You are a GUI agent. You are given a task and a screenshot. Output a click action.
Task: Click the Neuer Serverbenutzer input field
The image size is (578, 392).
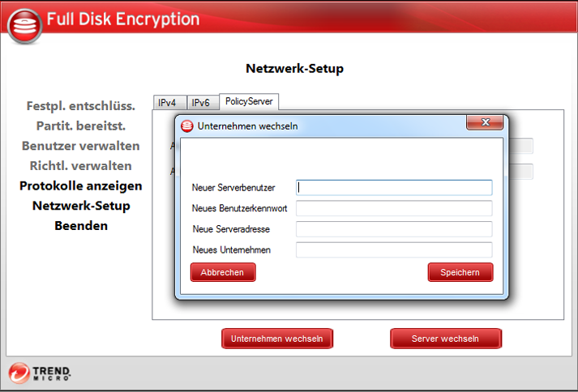[x=394, y=187]
